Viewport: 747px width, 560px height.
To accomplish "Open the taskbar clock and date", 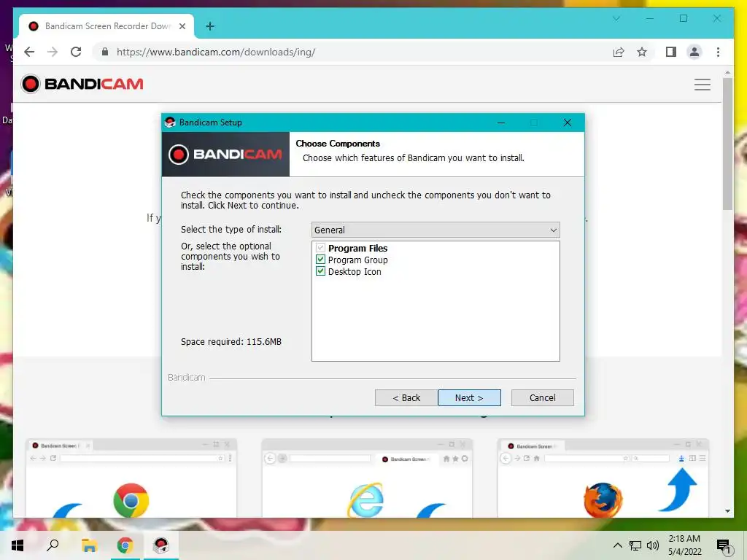I will pos(684,545).
